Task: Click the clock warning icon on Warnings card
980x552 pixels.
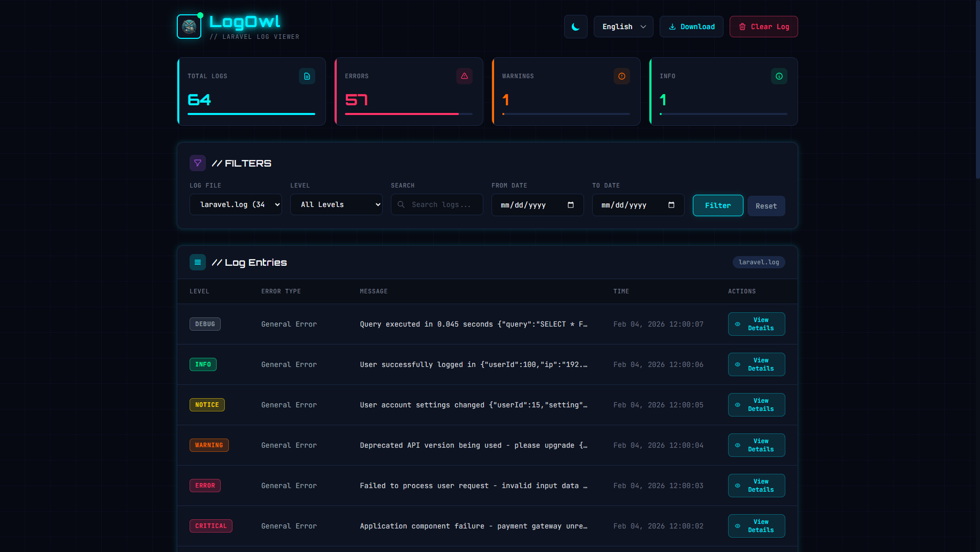Action: coord(621,76)
